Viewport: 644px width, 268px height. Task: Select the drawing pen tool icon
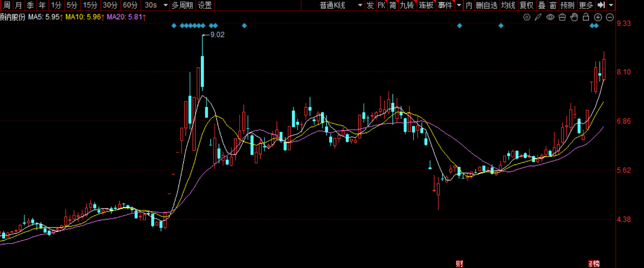tap(538, 17)
